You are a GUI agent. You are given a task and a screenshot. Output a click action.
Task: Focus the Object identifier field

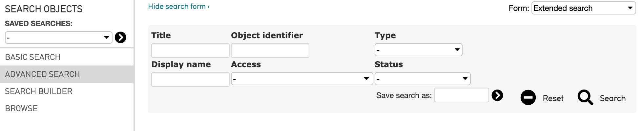coord(270,50)
